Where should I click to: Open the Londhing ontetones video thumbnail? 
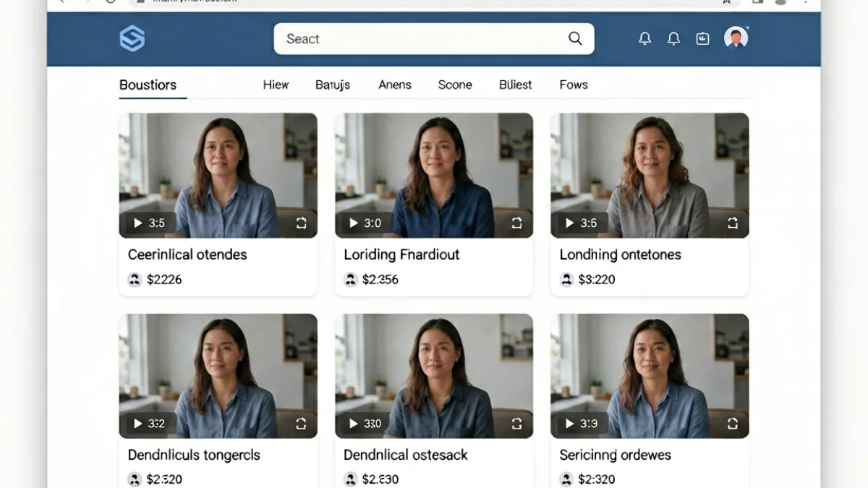point(650,176)
